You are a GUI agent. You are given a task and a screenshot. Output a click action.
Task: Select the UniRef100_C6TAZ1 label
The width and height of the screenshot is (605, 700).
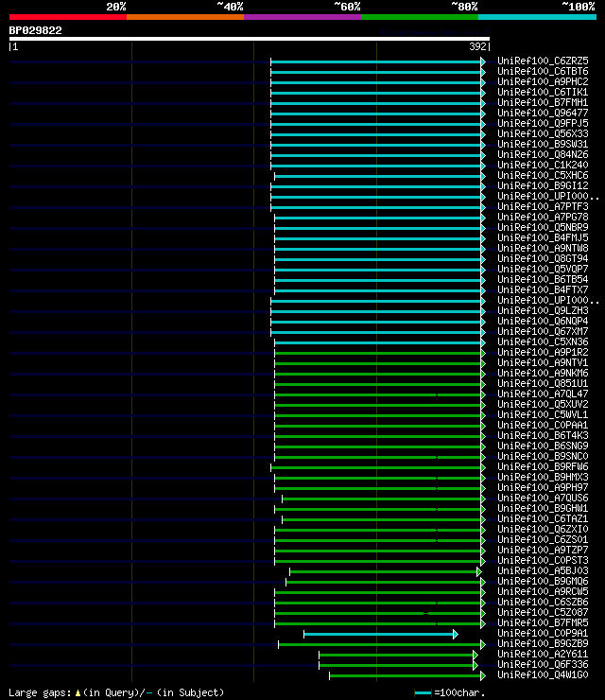point(543,519)
